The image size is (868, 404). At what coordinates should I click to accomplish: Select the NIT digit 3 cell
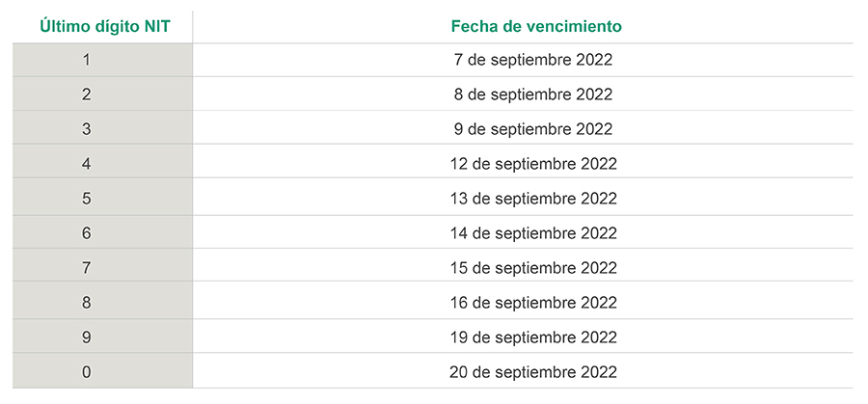click(x=87, y=129)
